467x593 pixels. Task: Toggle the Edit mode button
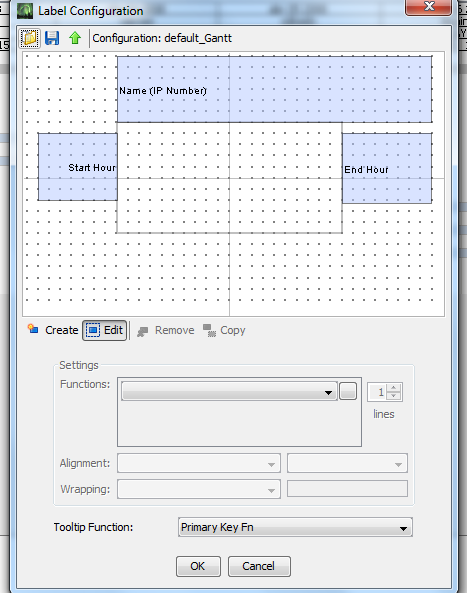pos(105,331)
